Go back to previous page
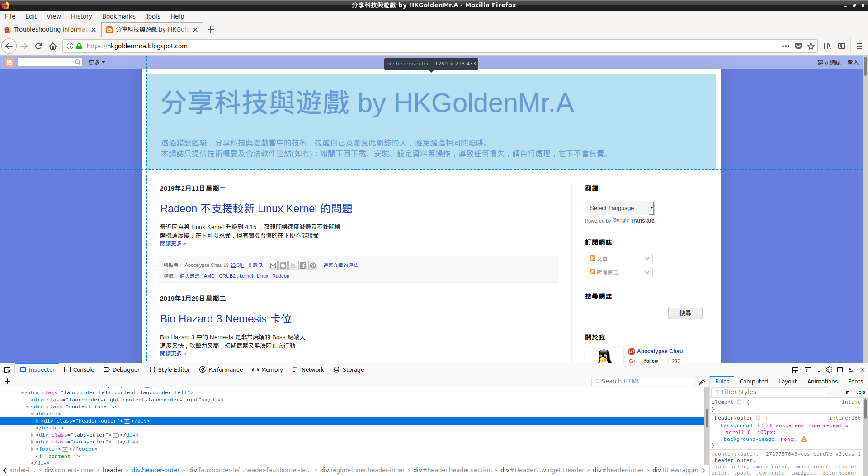This screenshot has width=868, height=476. (9, 46)
